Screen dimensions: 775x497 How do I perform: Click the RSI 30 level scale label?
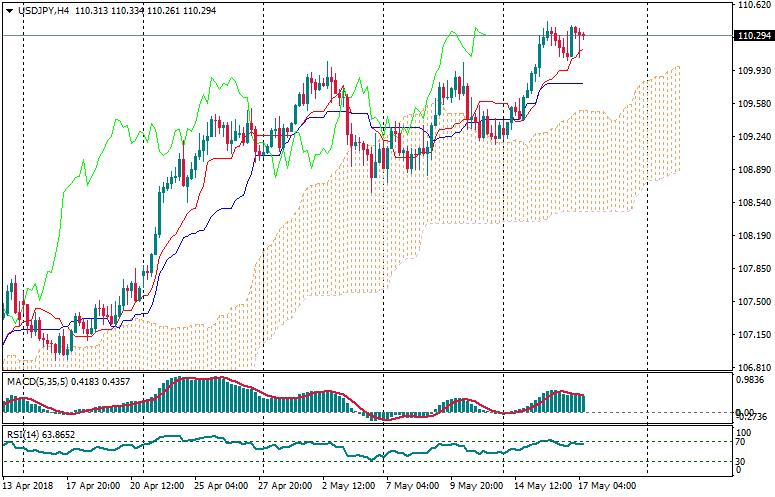[x=742, y=460]
